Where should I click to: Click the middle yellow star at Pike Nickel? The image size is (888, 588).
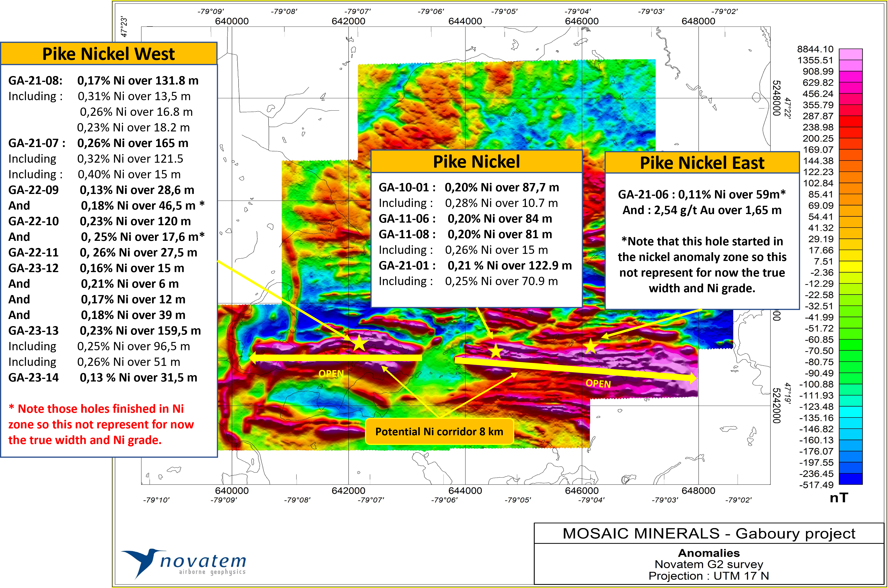tap(496, 351)
